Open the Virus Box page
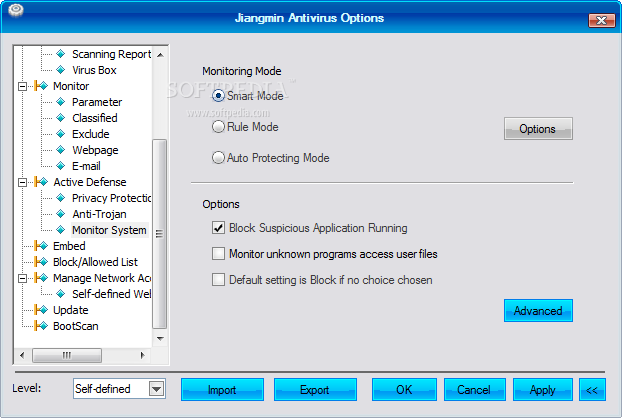Image resolution: width=622 pixels, height=418 pixels. [x=94, y=70]
